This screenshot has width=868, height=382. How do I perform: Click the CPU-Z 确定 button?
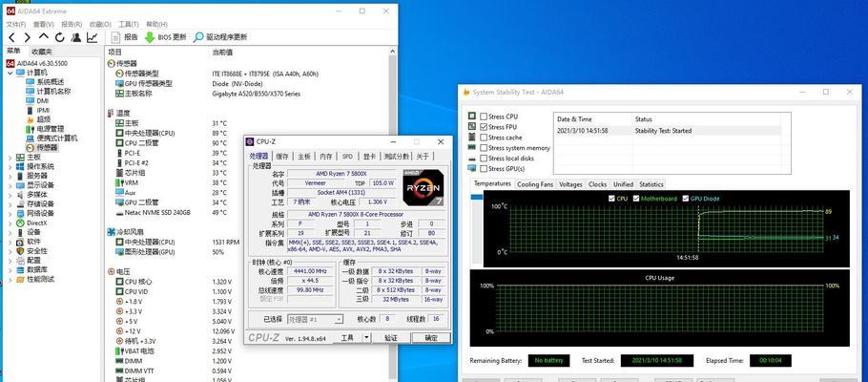[x=431, y=338]
